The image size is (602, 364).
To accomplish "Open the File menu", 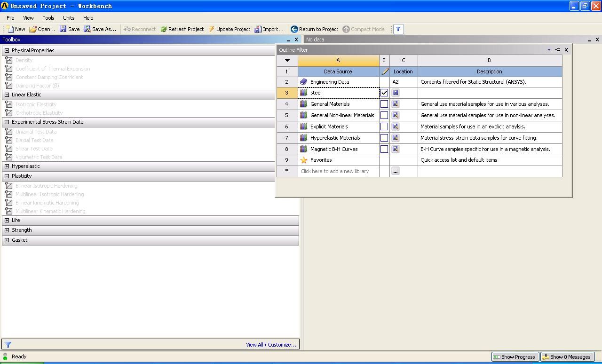I will coord(10,18).
